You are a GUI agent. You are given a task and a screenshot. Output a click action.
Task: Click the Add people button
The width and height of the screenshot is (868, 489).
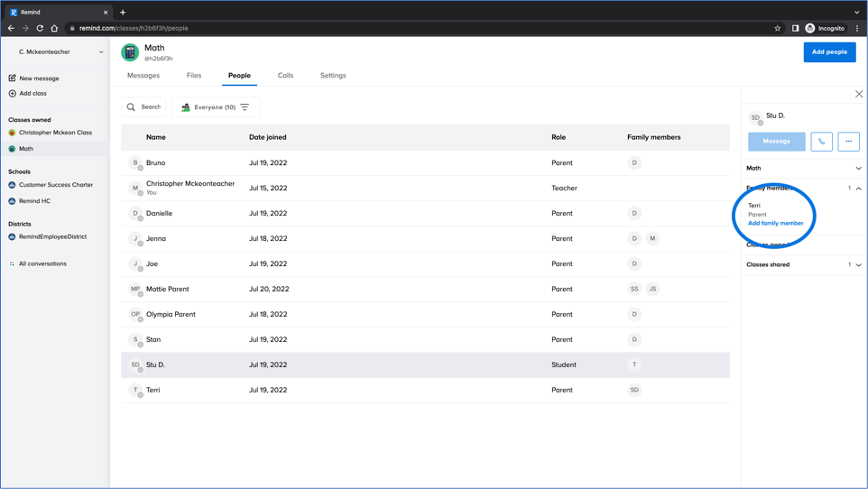[828, 52]
